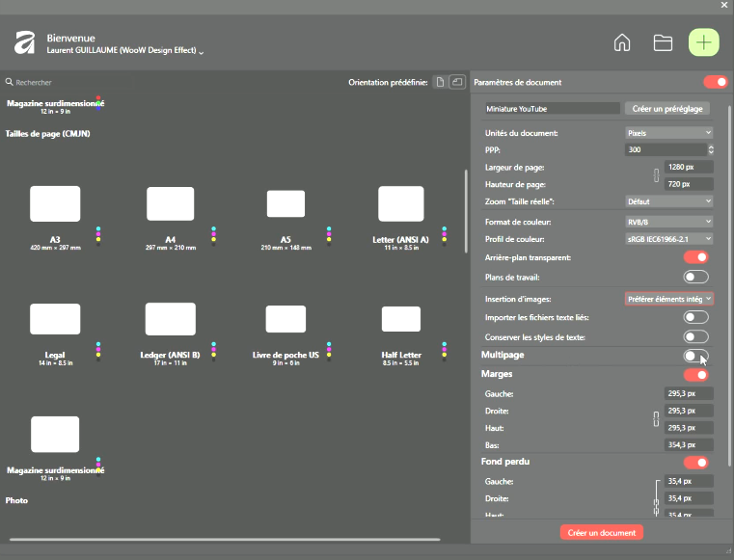Select portrait orientation preset icon
The width and height of the screenshot is (734, 560).
tap(440, 83)
